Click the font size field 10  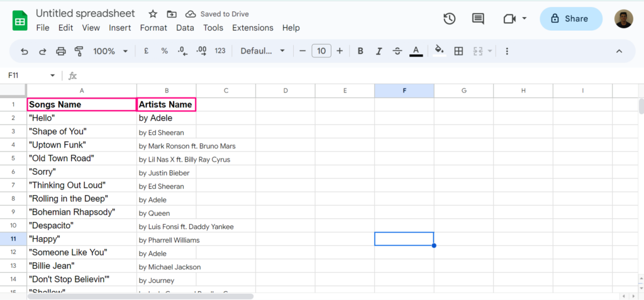[321, 51]
